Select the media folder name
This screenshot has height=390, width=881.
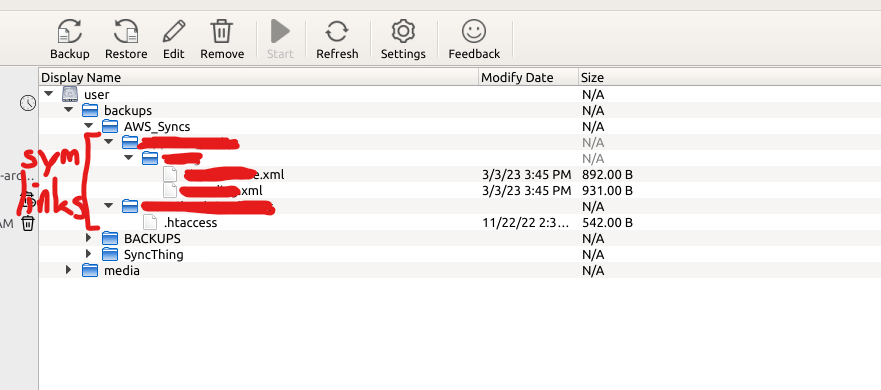coord(122,270)
